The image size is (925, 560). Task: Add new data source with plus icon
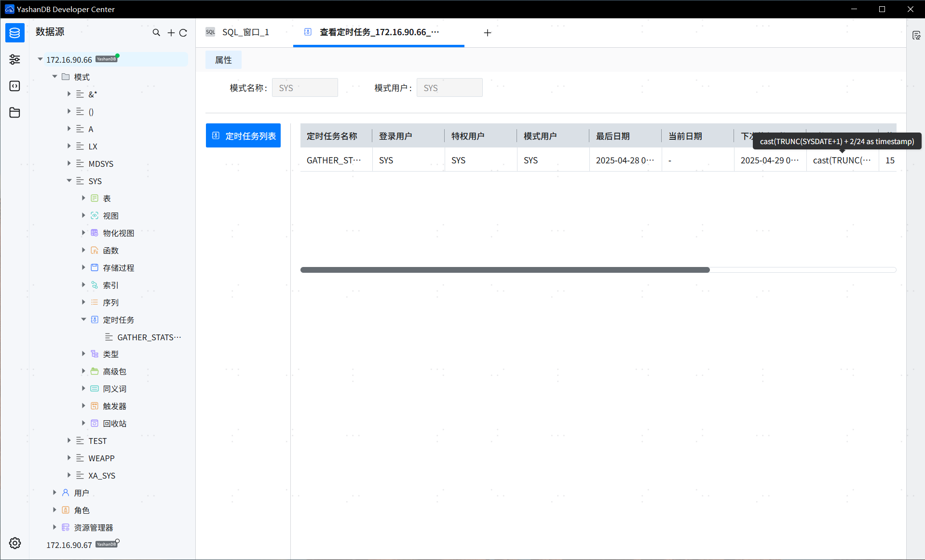[171, 33]
